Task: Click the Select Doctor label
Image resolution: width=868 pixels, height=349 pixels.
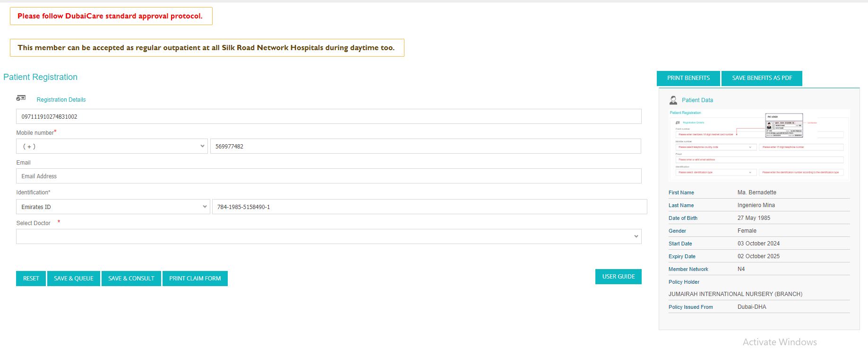Action: pos(33,223)
